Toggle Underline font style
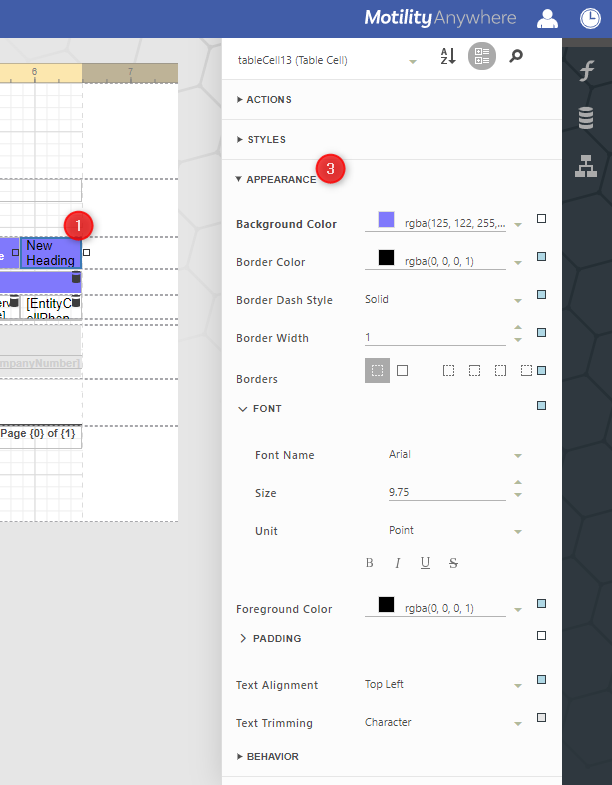 pos(425,564)
